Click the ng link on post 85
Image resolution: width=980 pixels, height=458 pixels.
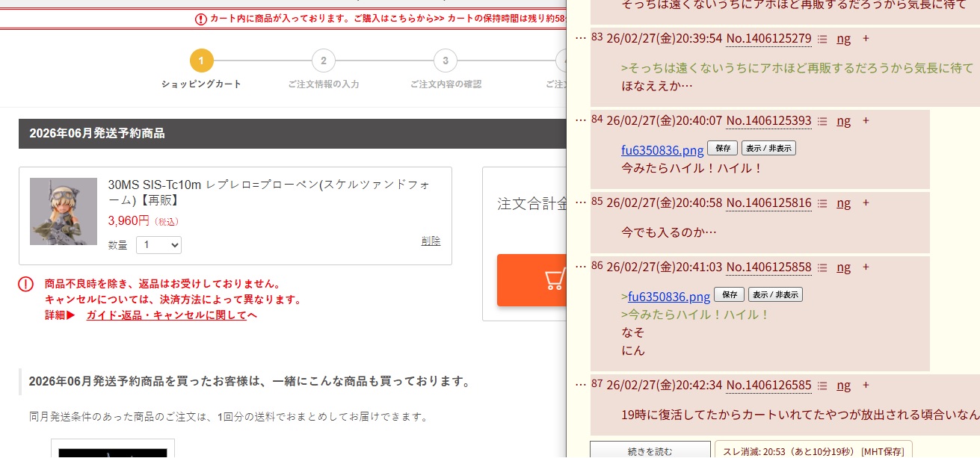click(x=843, y=203)
